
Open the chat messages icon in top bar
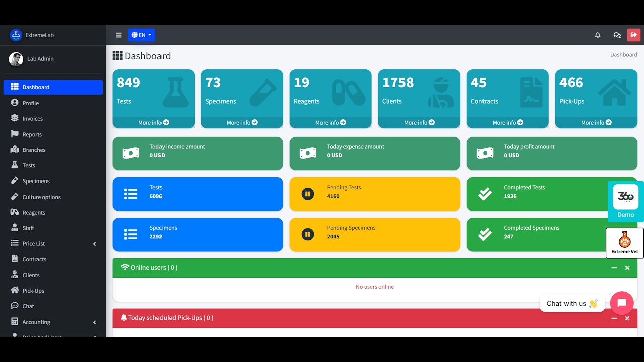617,35
